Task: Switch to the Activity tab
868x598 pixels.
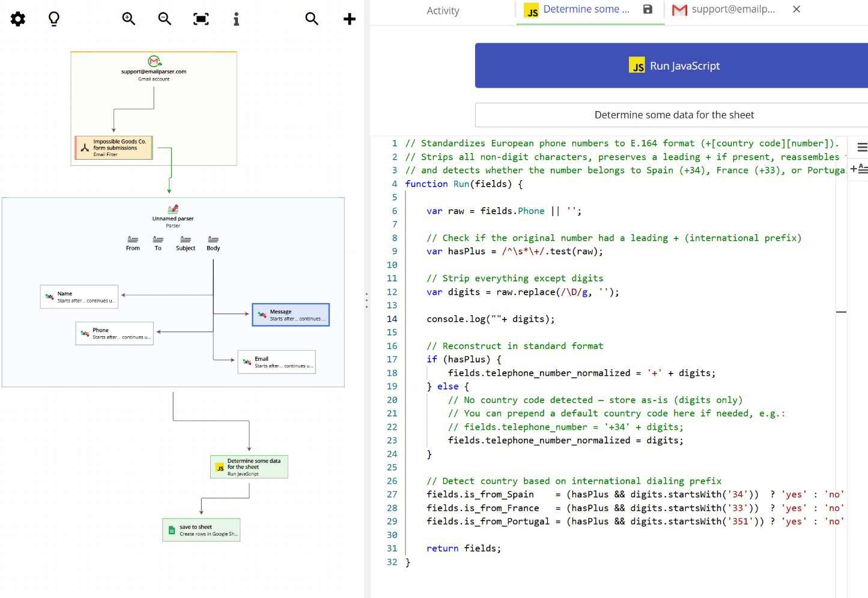Action: 443,10
